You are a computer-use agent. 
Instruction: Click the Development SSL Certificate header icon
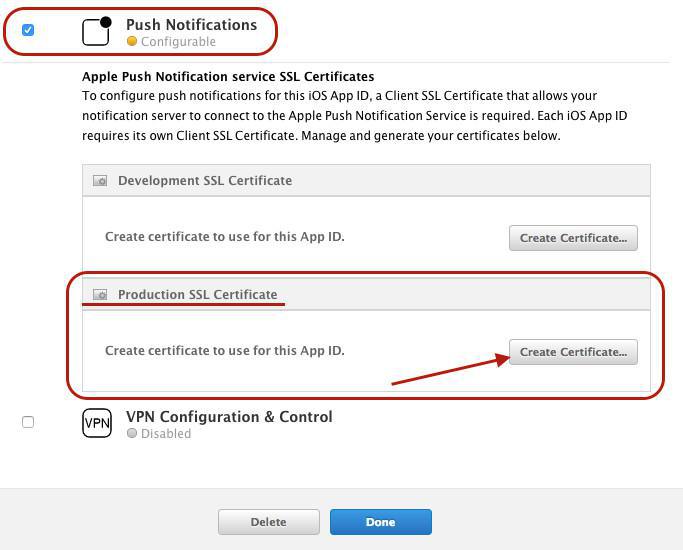pos(100,181)
